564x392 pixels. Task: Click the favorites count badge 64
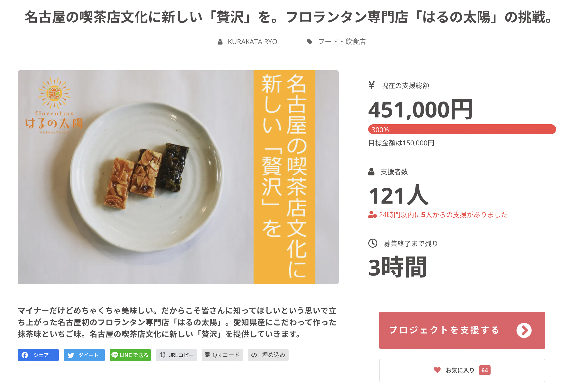pos(484,370)
